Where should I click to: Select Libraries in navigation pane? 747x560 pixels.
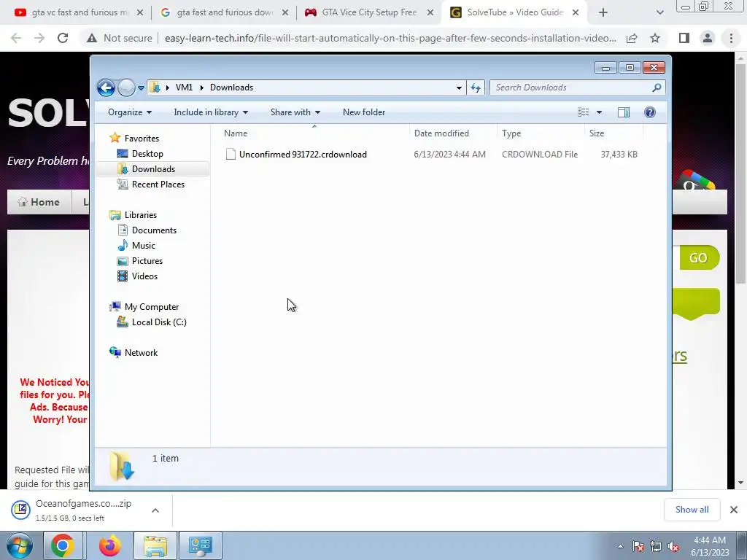[x=141, y=215]
